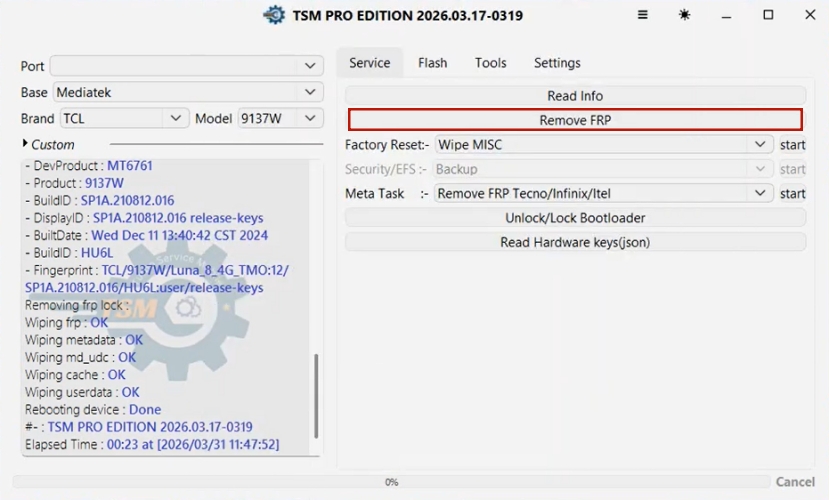Start the Meta Task operation
829x500 pixels.
pyautogui.click(x=793, y=193)
